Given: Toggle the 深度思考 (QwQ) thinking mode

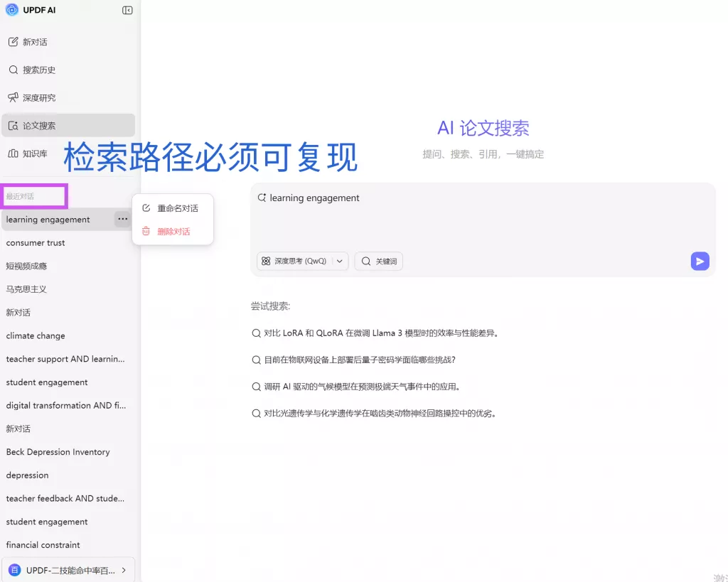Looking at the screenshot, I should point(294,261).
